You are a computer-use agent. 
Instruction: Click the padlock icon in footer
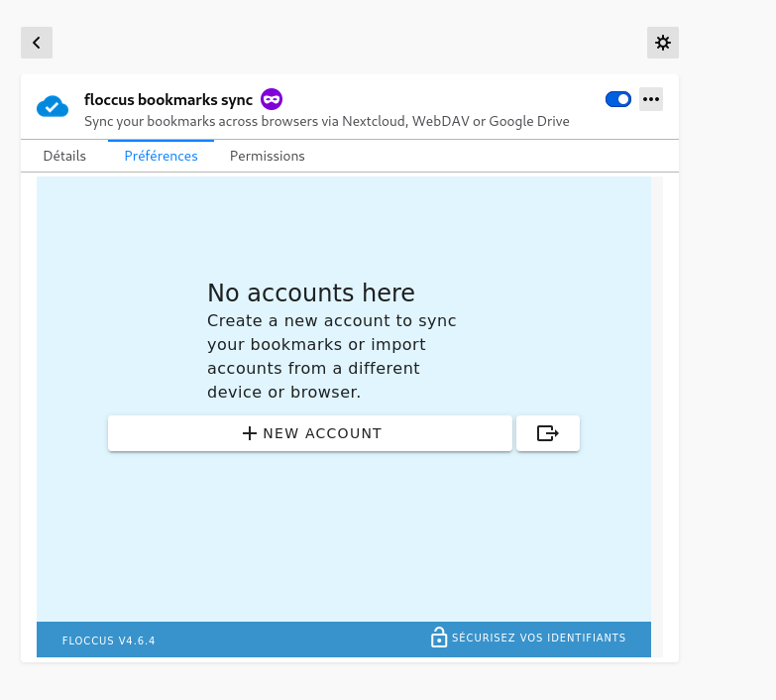(x=438, y=638)
